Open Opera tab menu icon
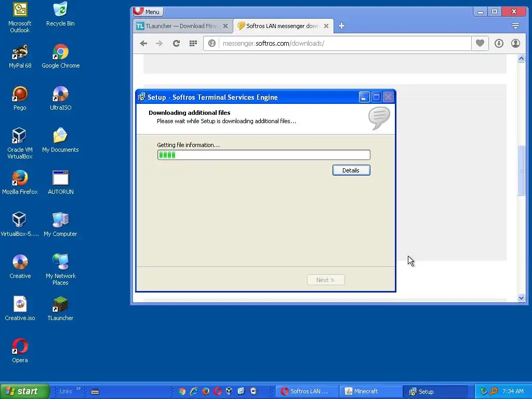Screen dimensions: 532x399 pos(515,26)
